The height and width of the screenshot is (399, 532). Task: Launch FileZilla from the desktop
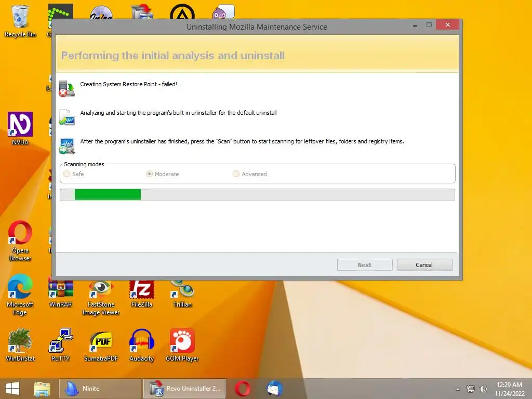(x=141, y=294)
